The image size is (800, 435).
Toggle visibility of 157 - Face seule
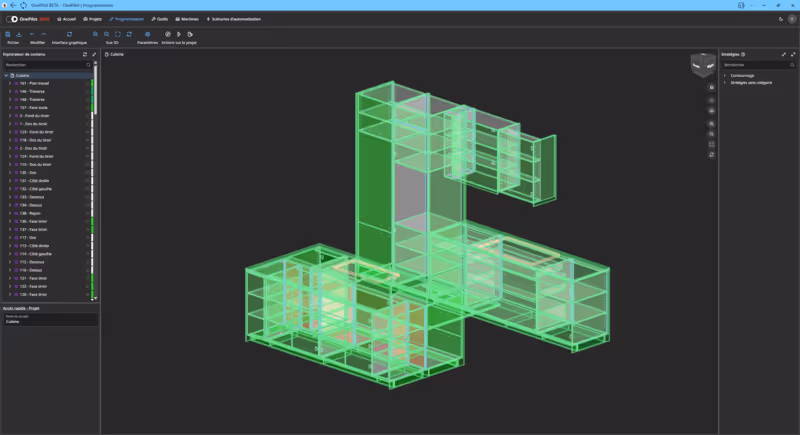click(x=87, y=108)
